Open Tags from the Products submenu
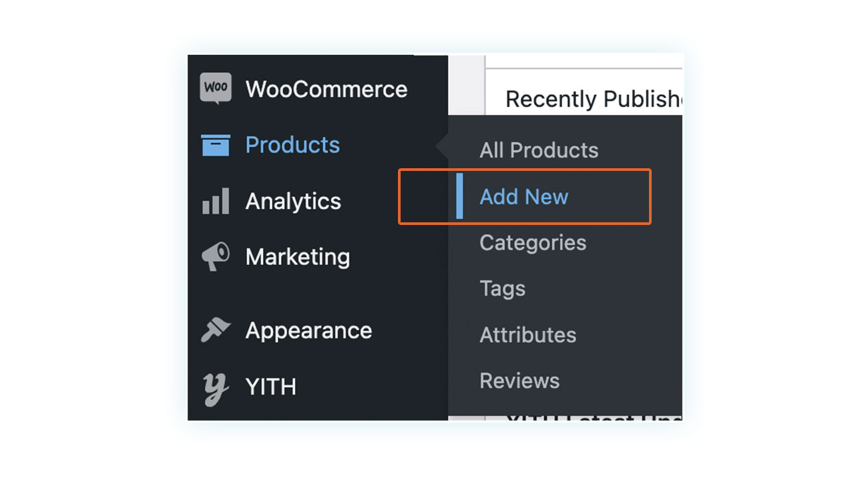This screenshot has height=478, width=868. [x=502, y=288]
